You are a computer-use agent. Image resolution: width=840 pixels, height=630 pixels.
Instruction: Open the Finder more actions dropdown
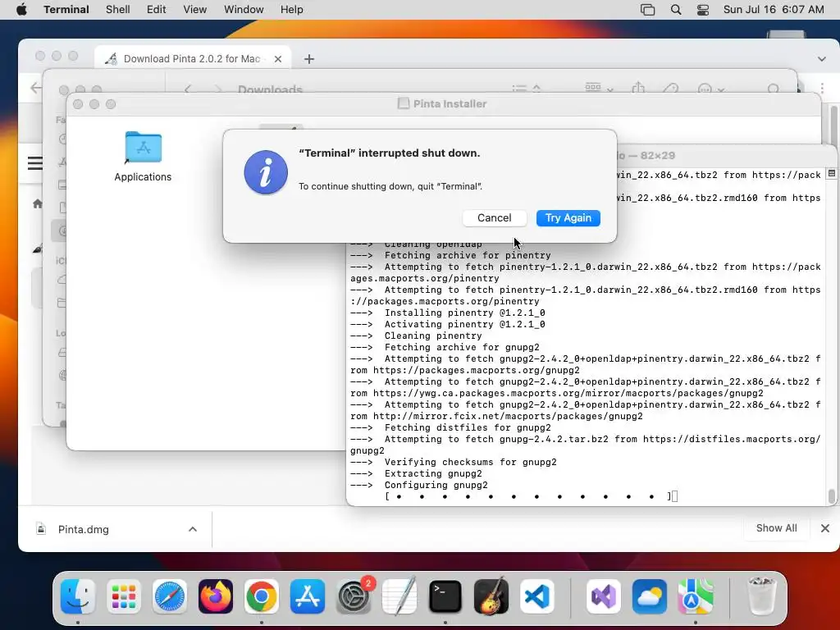point(711,89)
